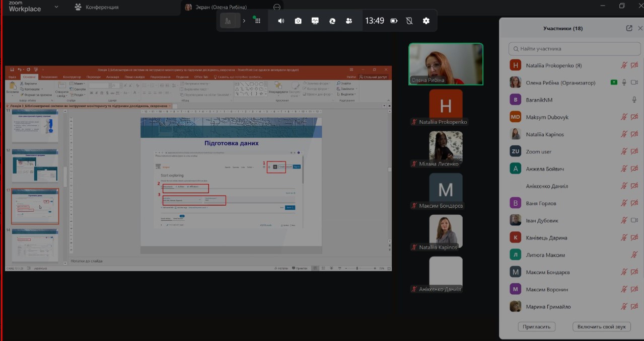The width and height of the screenshot is (644, 341).
Task: Expand the Zoom Workplace dropdown arrow
Action: tap(56, 7)
